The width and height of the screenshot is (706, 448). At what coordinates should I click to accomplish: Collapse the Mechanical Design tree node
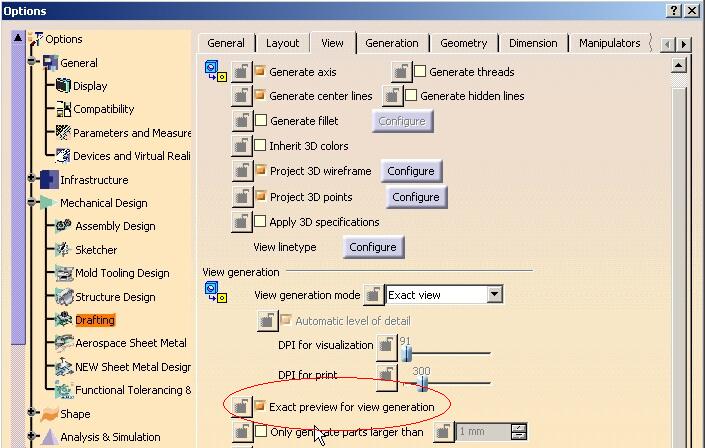point(32,203)
